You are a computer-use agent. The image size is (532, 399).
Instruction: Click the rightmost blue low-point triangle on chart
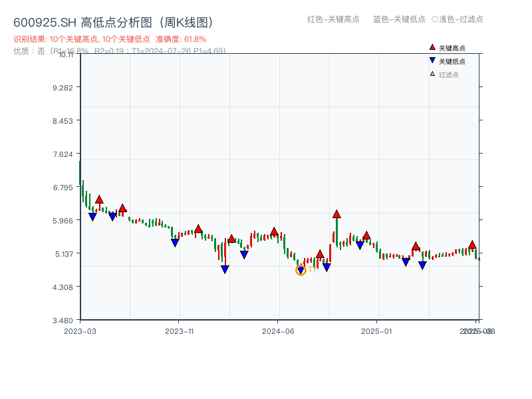pyautogui.click(x=422, y=265)
